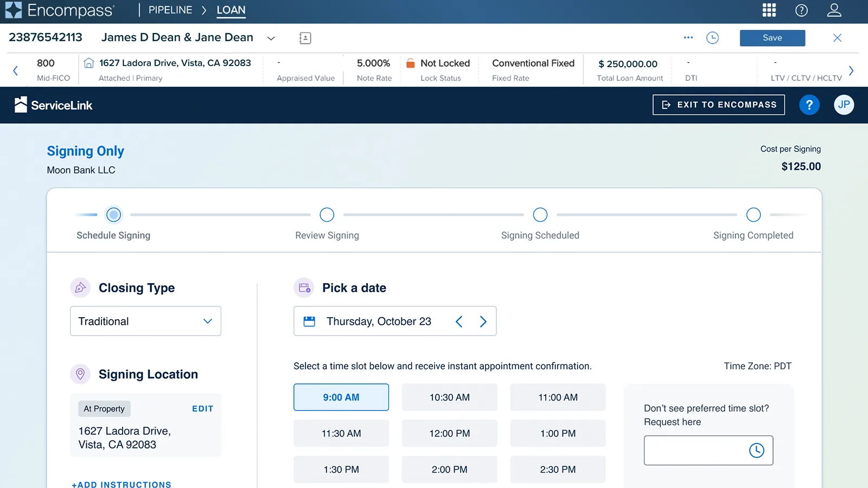Screen dimensions: 868x488
Task: Expand the Closing Type Traditional dropdown
Action: click(145, 321)
